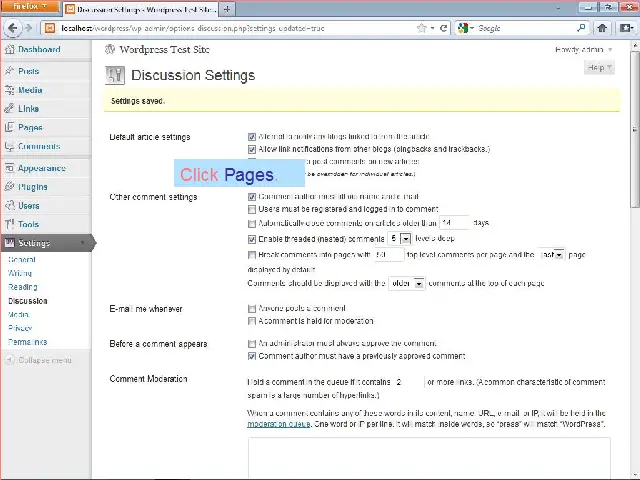Screen dimensions: 640x480
Task: Expand the Help dropdown tab
Action: pos(599,67)
